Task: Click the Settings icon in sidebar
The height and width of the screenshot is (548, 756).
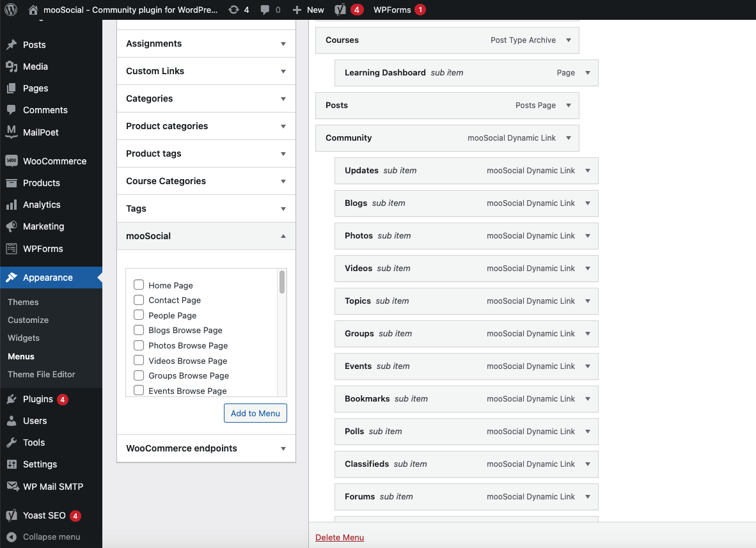Action: pyautogui.click(x=12, y=464)
